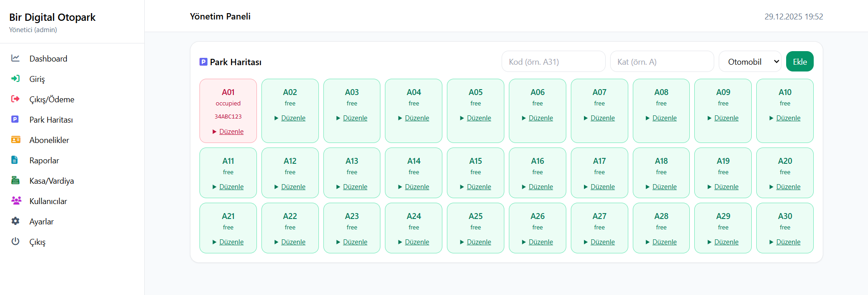Click the Kullanıcılar people icon
868x295 pixels.
coord(16,201)
